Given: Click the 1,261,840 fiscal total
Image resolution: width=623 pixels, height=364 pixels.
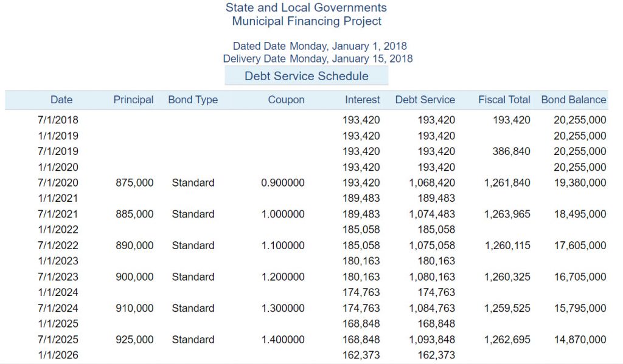Looking at the screenshot, I should pos(507,183).
